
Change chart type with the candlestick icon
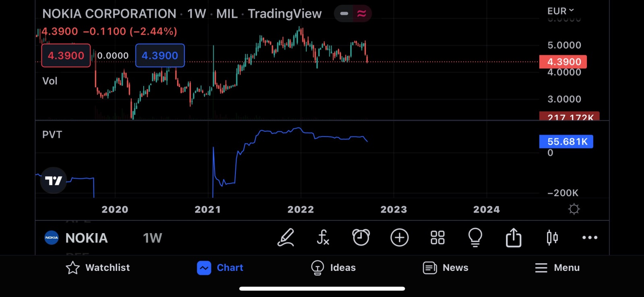(x=552, y=238)
